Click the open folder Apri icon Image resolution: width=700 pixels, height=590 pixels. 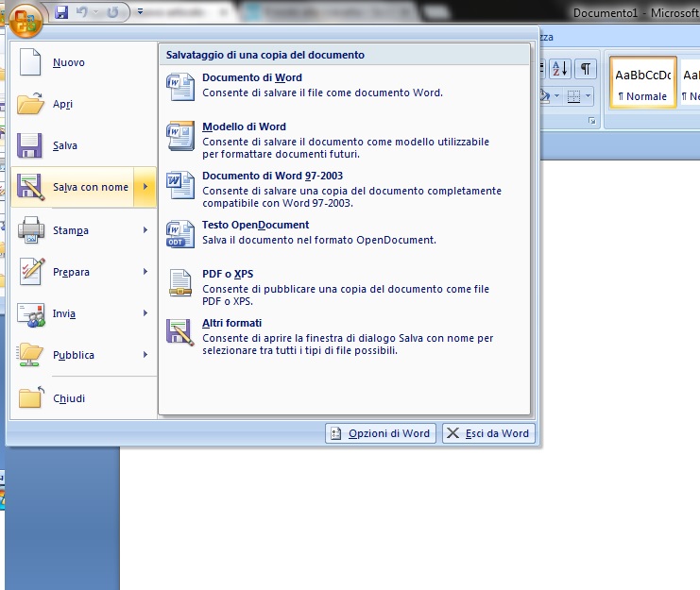[30, 103]
